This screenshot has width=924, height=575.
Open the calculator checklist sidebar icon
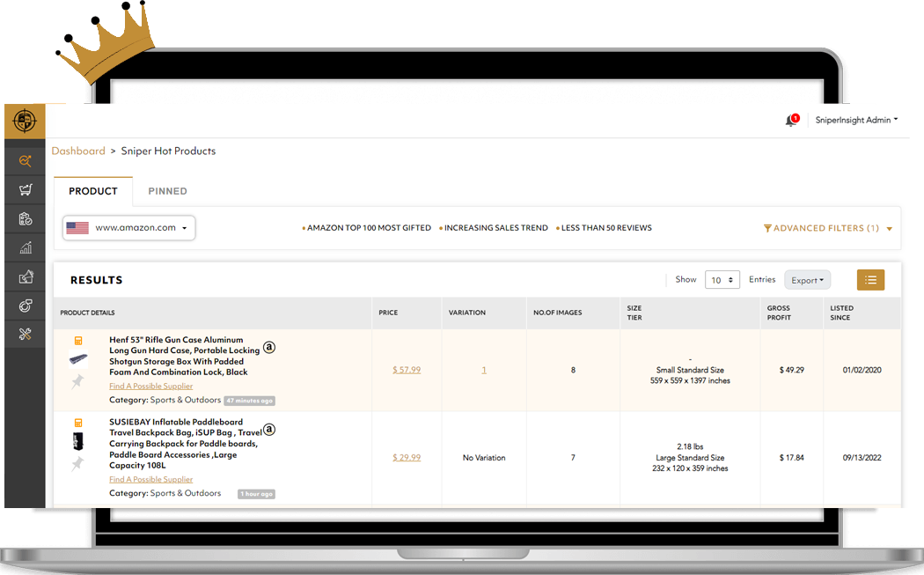25,218
